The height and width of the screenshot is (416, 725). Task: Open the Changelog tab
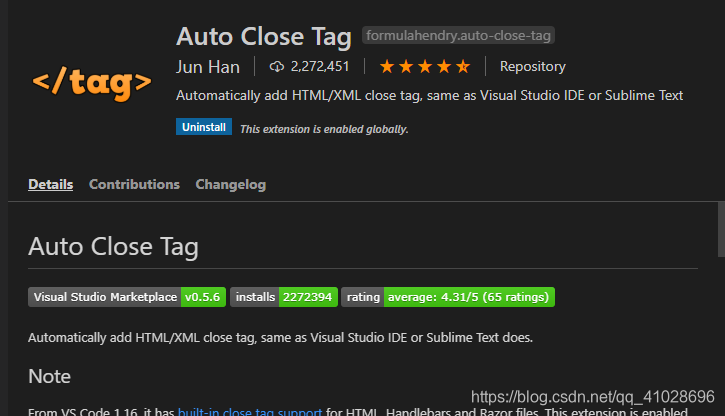(230, 184)
